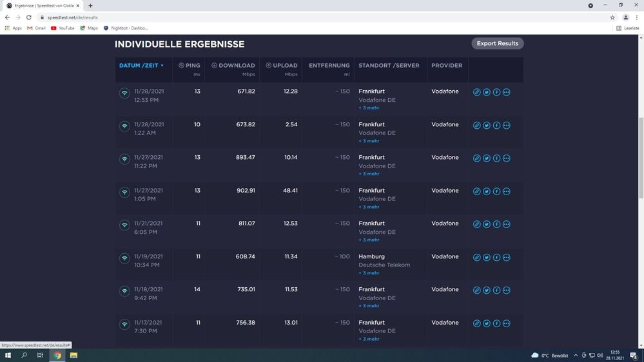Share 11/17/2021 7:30 PM result on Facebook
Viewport: 644px width, 362px height.
pyautogui.click(x=496, y=323)
